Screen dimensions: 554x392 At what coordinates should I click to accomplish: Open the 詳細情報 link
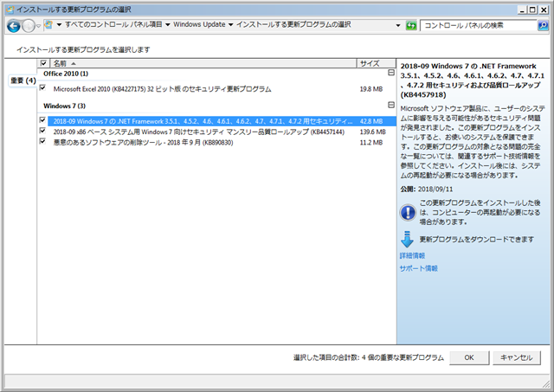point(412,255)
